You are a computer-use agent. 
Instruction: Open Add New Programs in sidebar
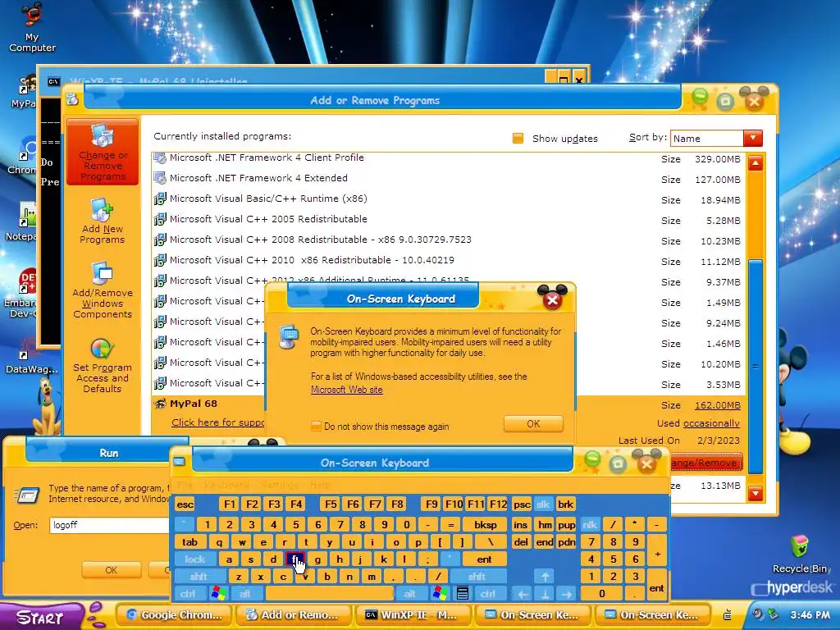click(x=102, y=221)
